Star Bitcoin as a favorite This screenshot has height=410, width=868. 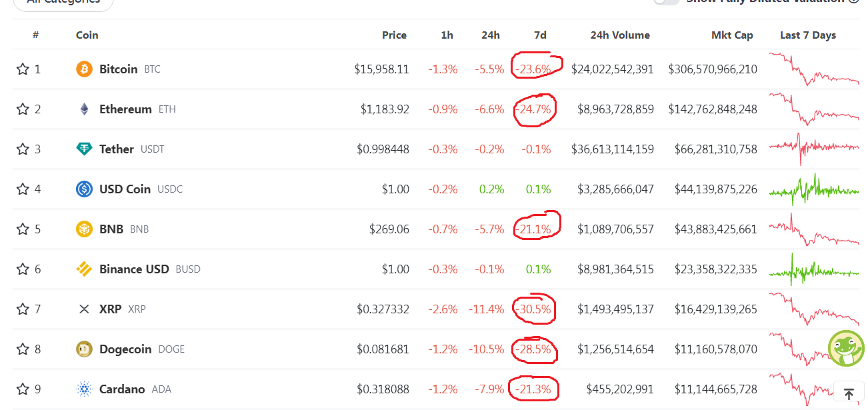click(x=23, y=69)
